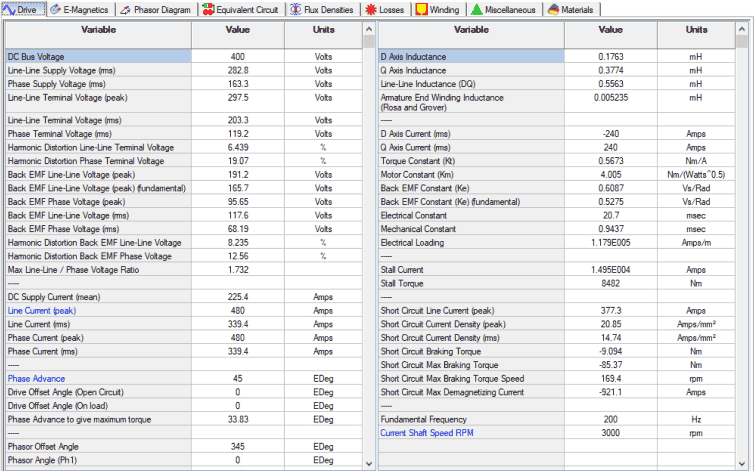Click the Equivalent Circuit tab icon
The width and height of the screenshot is (754, 471).
point(208,9)
